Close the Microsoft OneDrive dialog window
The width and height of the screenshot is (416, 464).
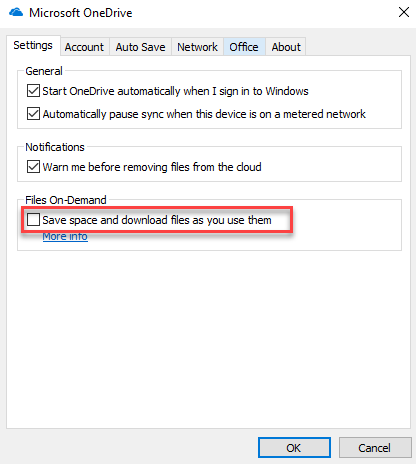point(404,12)
